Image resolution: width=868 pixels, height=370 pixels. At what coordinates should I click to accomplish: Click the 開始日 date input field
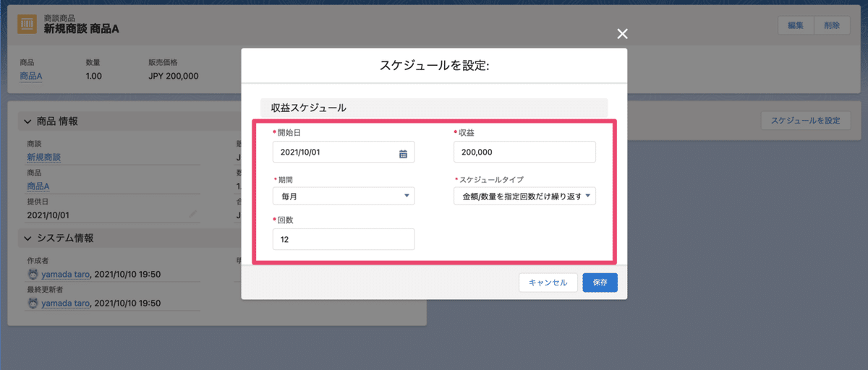coord(344,152)
